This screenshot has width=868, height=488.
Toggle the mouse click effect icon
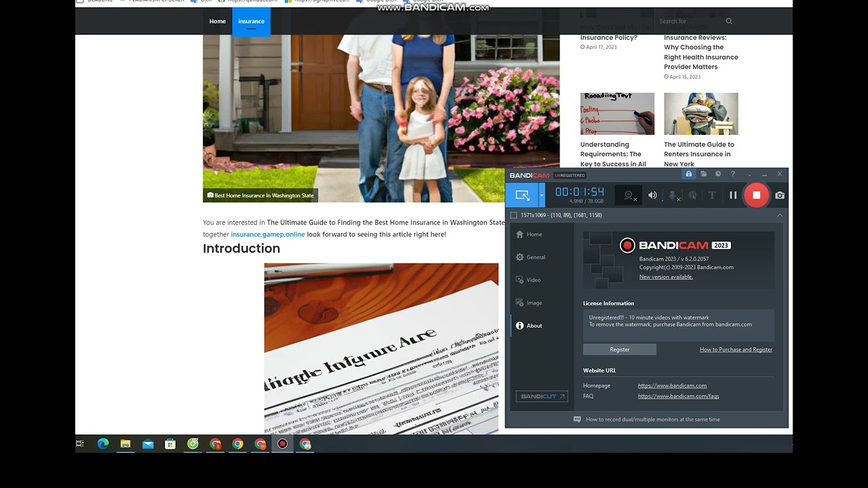coord(692,195)
